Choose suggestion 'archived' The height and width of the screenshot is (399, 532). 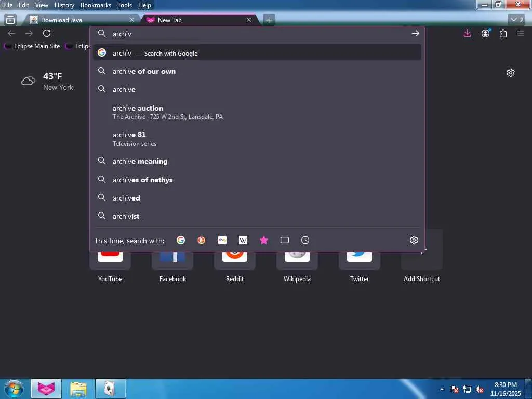(257, 198)
